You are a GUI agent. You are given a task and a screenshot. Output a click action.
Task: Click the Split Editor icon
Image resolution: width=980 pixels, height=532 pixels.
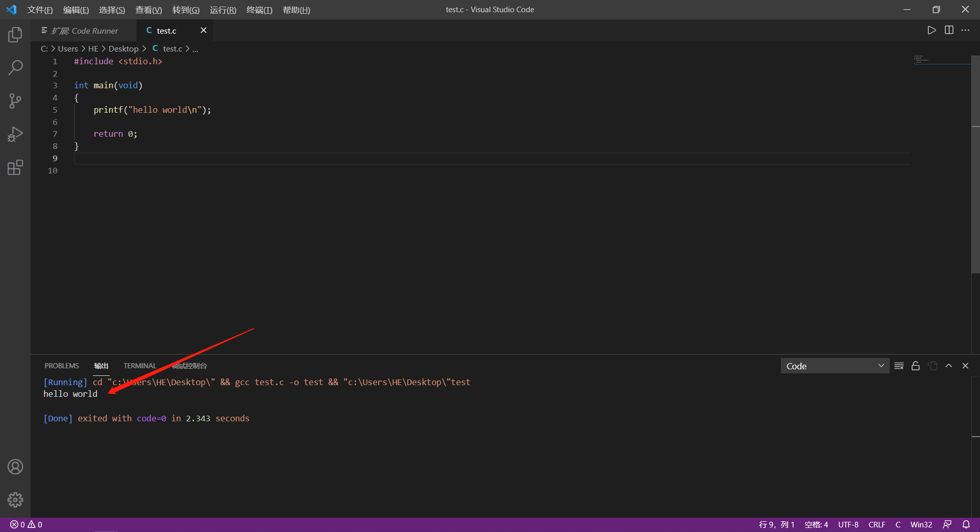coord(949,30)
